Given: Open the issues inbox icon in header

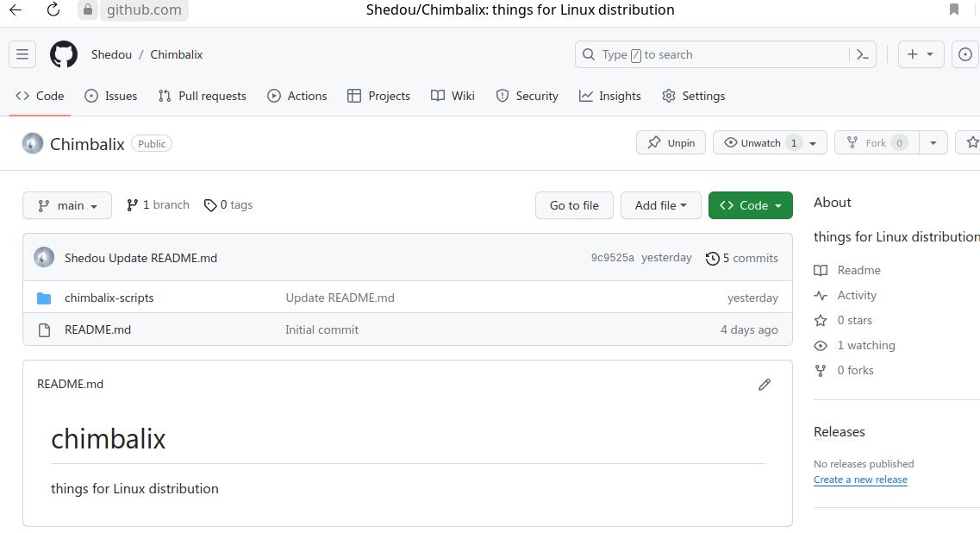Looking at the screenshot, I should [x=965, y=54].
